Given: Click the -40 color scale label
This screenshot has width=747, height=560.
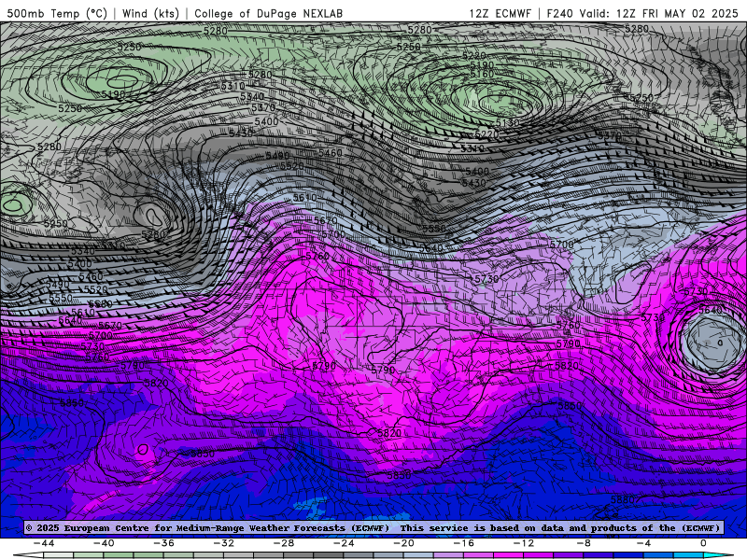Looking at the screenshot, I should point(104,543).
